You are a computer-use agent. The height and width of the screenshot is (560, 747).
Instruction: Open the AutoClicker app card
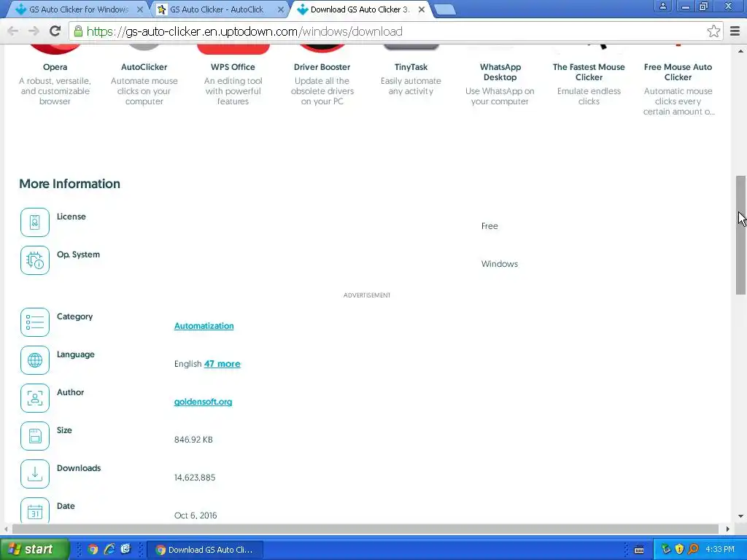(x=144, y=74)
